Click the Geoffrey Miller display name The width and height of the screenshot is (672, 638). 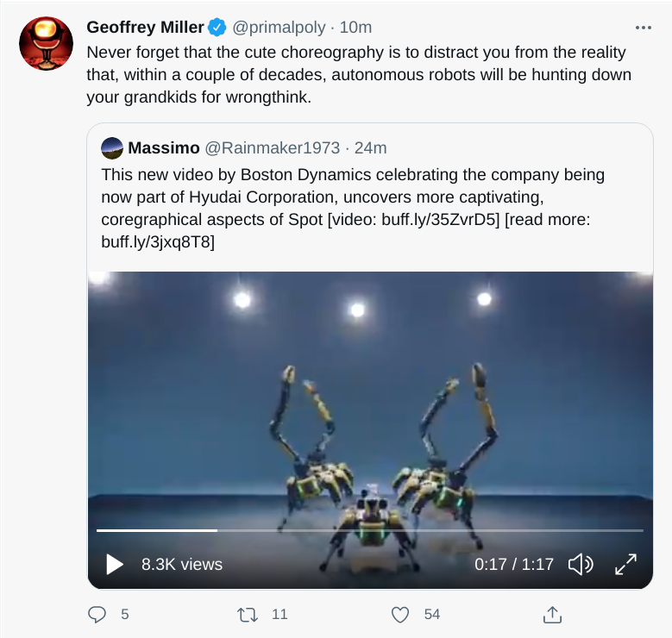coord(145,28)
